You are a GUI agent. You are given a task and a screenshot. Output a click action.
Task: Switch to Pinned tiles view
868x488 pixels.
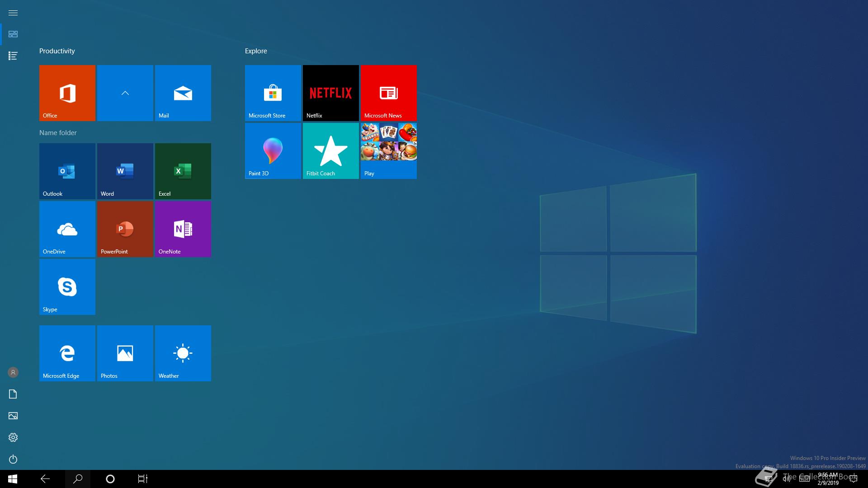[13, 34]
